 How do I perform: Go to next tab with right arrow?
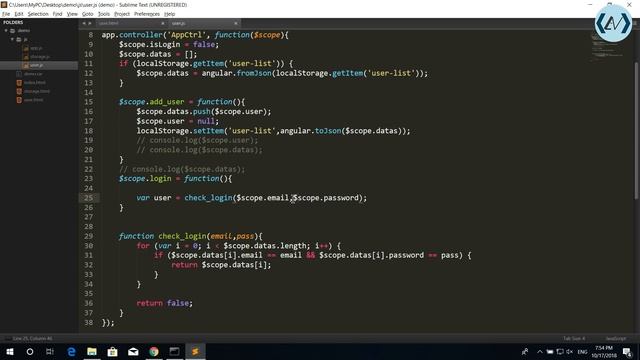[x=90, y=23]
